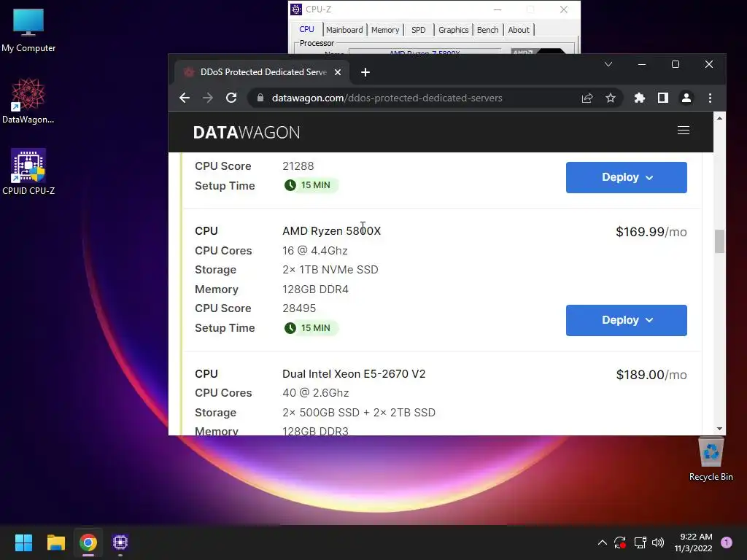Switch to Graphics tab in CPU-Z

[453, 30]
